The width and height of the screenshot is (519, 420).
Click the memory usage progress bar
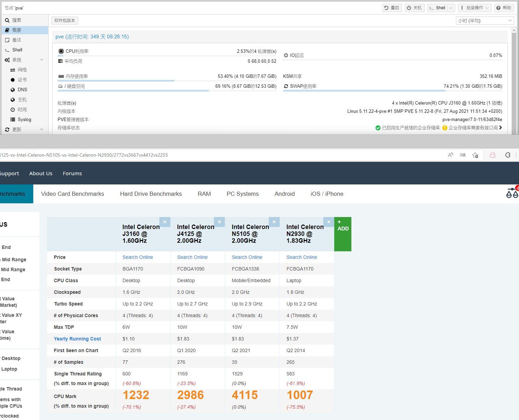point(167,81)
